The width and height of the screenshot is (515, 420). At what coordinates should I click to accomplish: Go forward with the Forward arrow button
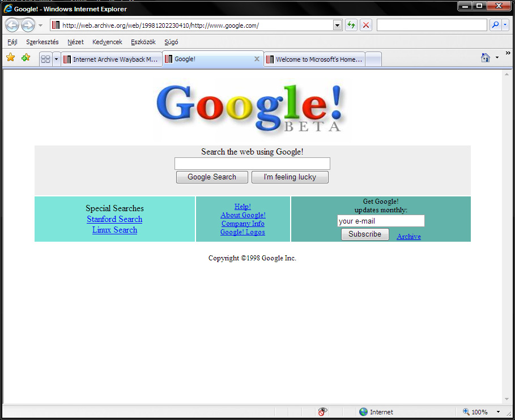(28, 25)
